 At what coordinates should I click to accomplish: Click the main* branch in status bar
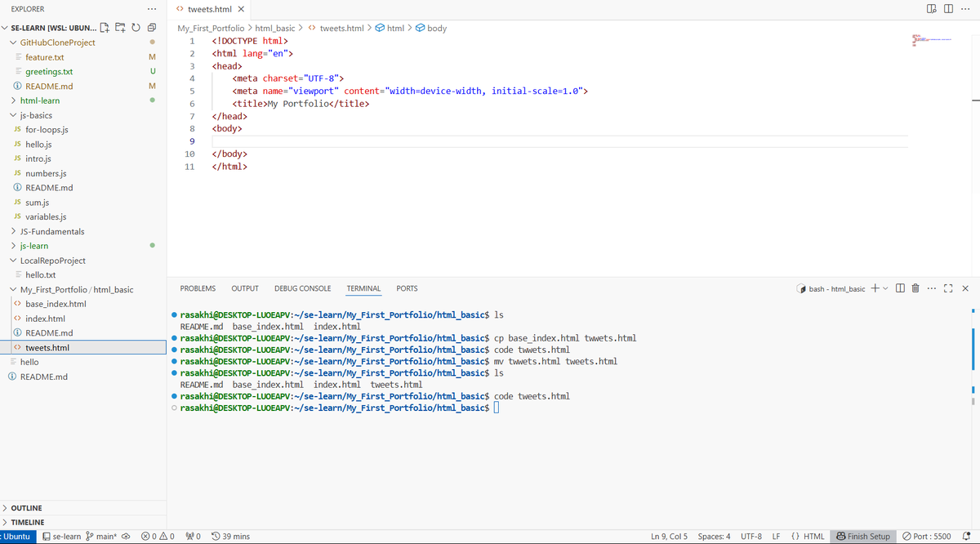101,537
